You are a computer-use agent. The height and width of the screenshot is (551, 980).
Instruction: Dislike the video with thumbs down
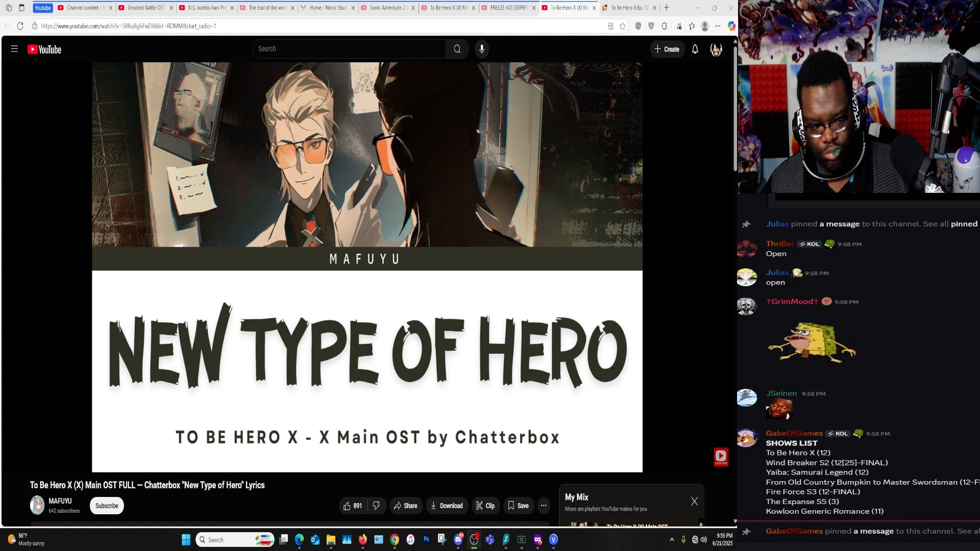pos(377,506)
